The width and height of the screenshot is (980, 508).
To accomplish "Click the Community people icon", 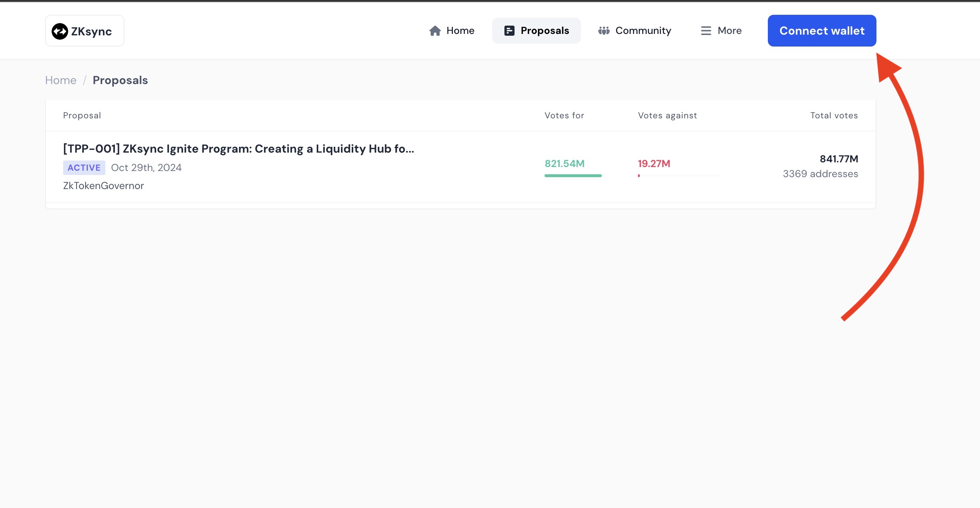I will point(604,31).
